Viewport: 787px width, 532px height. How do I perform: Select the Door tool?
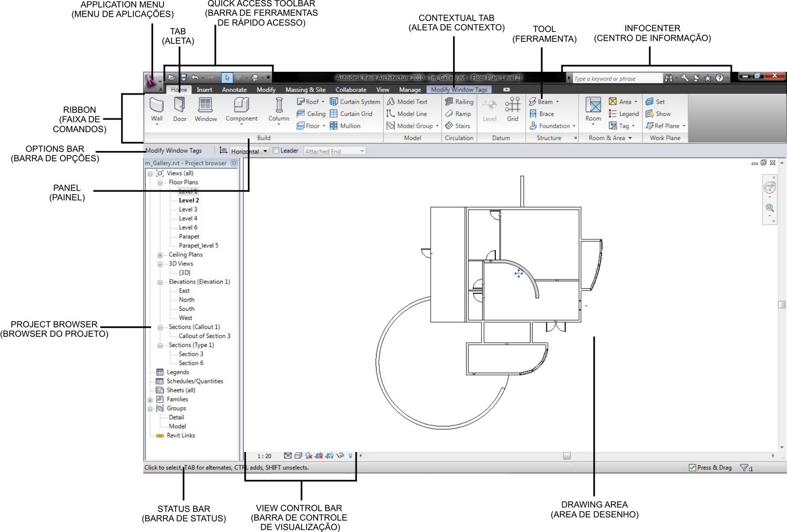(180, 110)
